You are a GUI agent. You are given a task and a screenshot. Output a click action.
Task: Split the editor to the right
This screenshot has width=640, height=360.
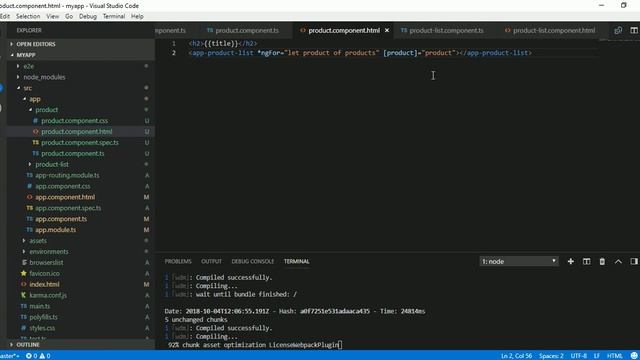tap(633, 30)
